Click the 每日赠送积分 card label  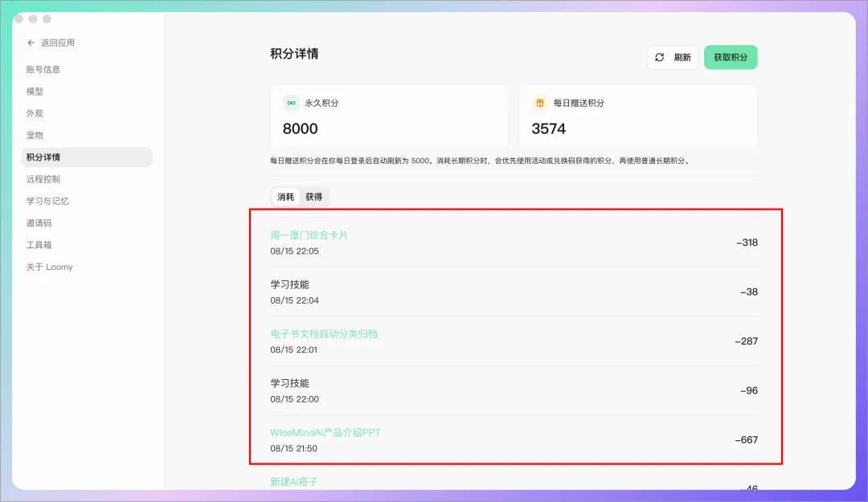click(579, 103)
